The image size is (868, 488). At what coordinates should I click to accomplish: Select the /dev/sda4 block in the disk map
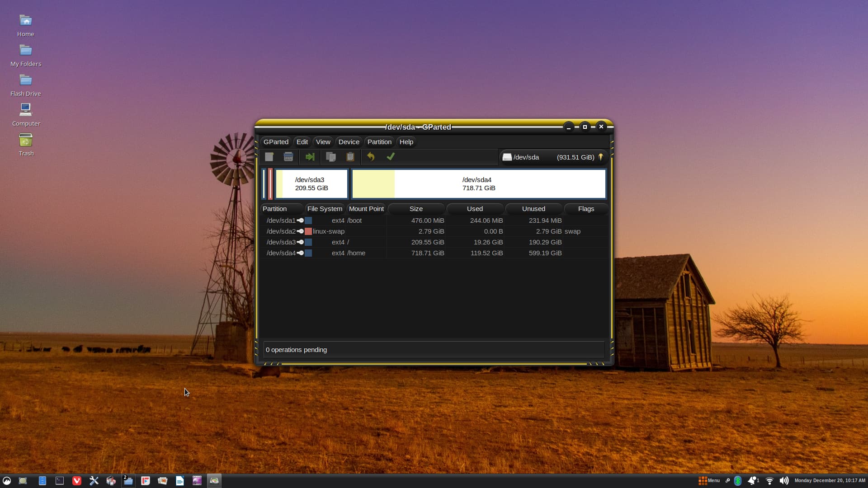[x=479, y=184]
